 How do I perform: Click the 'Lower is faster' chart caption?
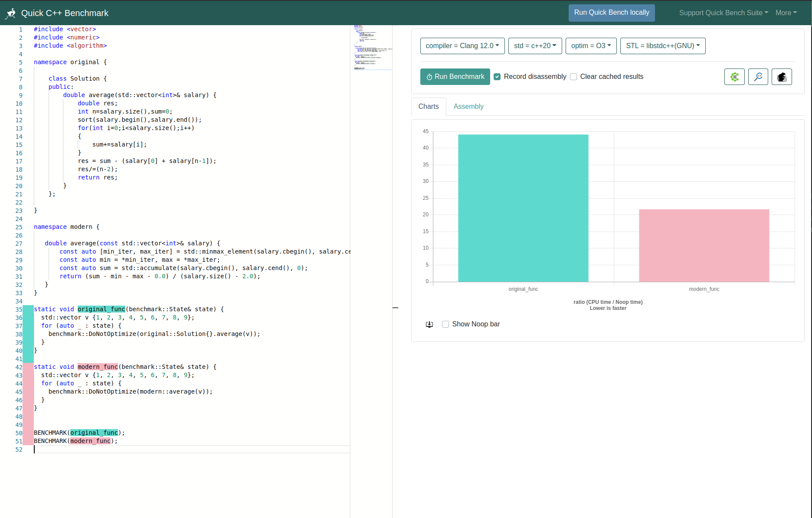click(x=608, y=308)
